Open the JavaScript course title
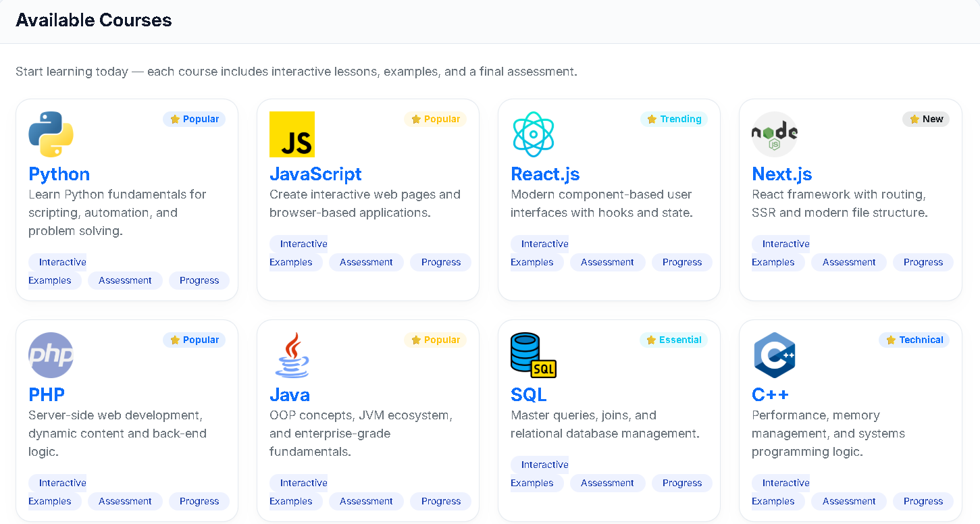 pos(315,174)
